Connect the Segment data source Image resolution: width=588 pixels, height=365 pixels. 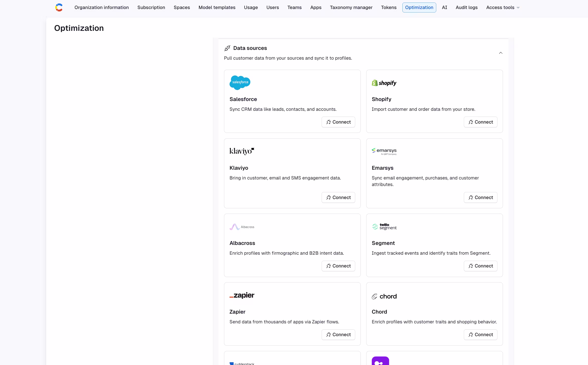click(x=480, y=266)
